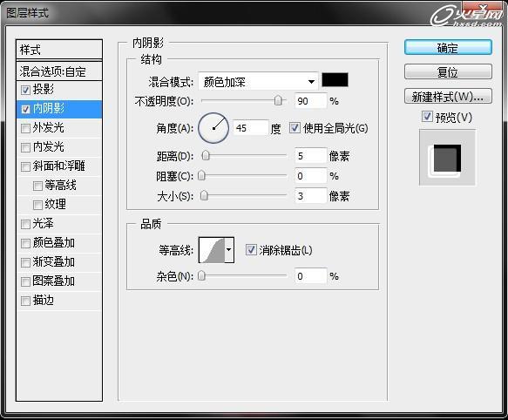This screenshot has width=508, height=420.
Task: Select the 描边 style entry label
Action: tap(43, 300)
